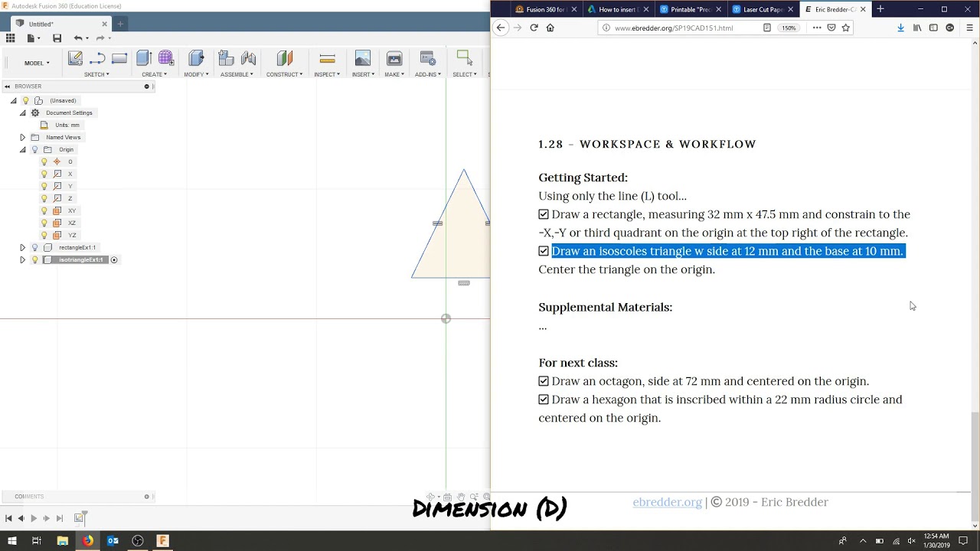
Task: Open the CREATE dropdown menu
Action: coord(154,74)
